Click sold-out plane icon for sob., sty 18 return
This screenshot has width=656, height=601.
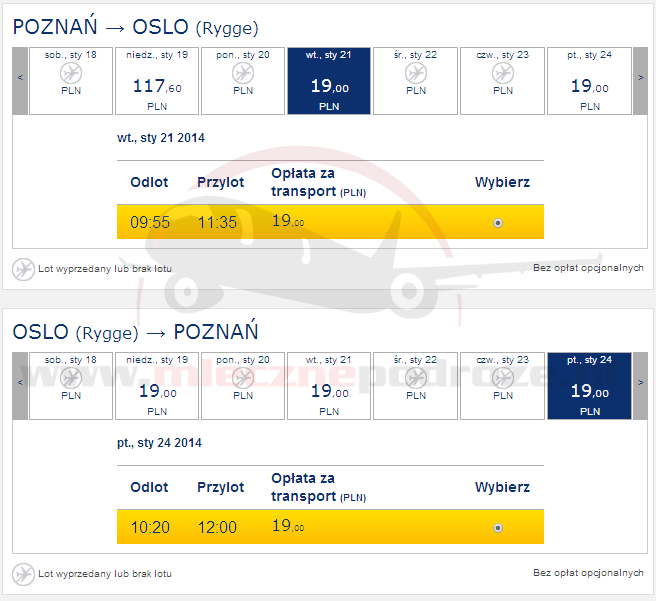pyautogui.click(x=71, y=379)
